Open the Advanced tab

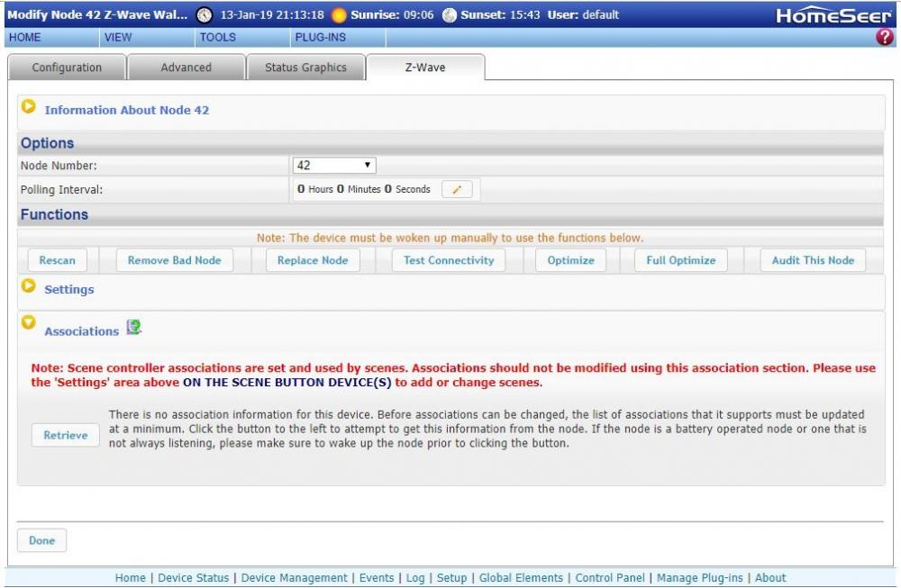point(186,68)
